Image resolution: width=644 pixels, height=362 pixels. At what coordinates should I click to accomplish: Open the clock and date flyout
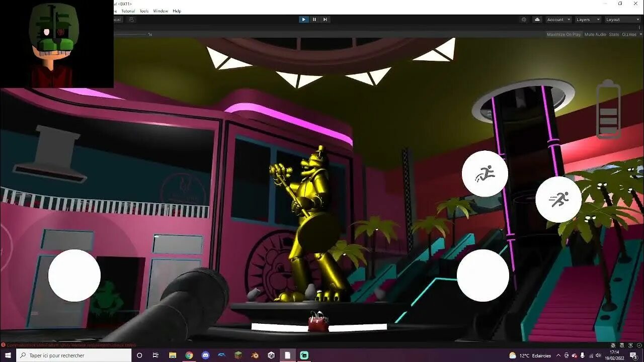[615, 355]
